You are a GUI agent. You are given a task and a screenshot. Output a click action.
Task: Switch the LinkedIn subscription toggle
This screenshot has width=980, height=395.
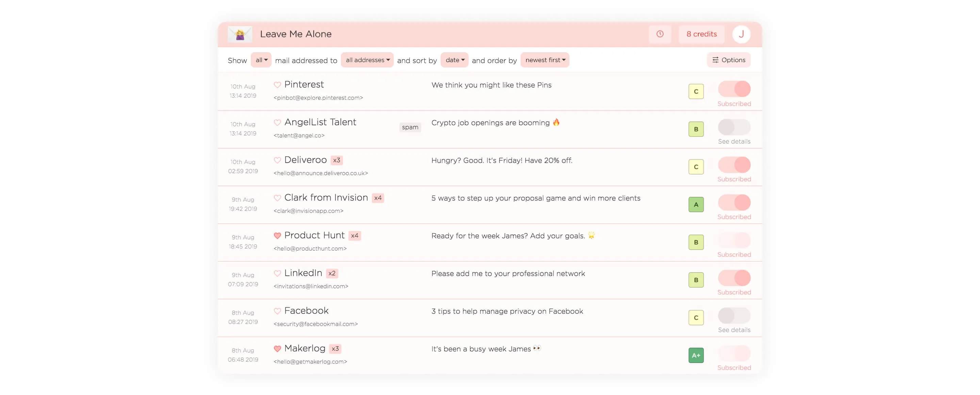click(734, 278)
